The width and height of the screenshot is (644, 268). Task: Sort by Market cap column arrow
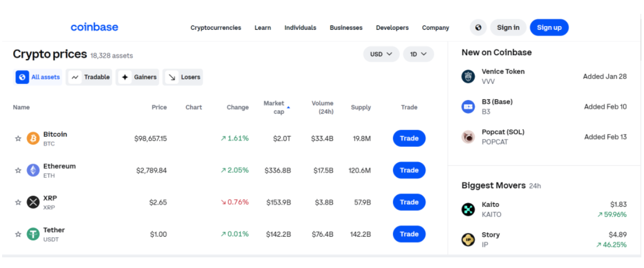(x=288, y=107)
